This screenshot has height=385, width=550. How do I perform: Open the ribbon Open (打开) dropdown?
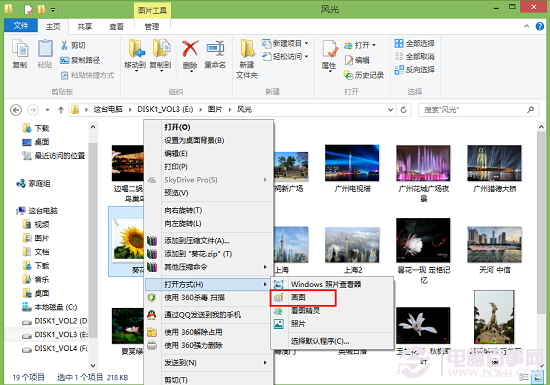click(360, 45)
